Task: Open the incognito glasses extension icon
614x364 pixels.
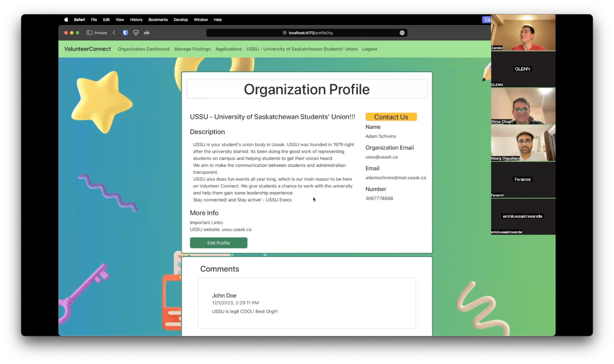Action: (147, 33)
